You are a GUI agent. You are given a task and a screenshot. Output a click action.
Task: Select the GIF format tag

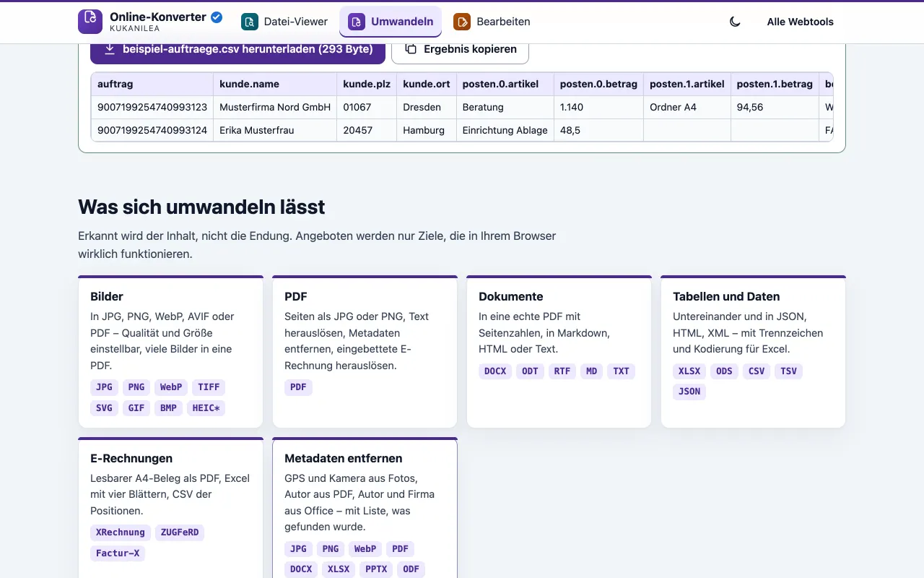point(136,408)
